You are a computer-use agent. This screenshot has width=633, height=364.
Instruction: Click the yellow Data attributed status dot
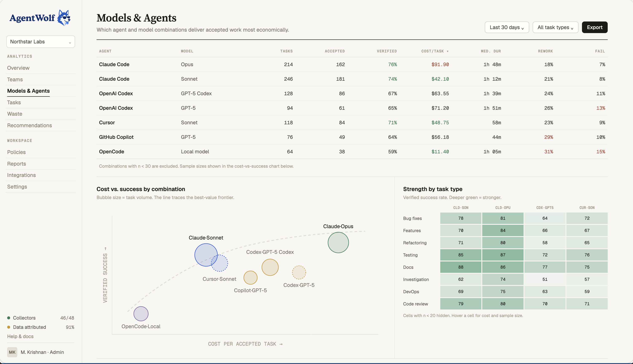click(x=9, y=327)
